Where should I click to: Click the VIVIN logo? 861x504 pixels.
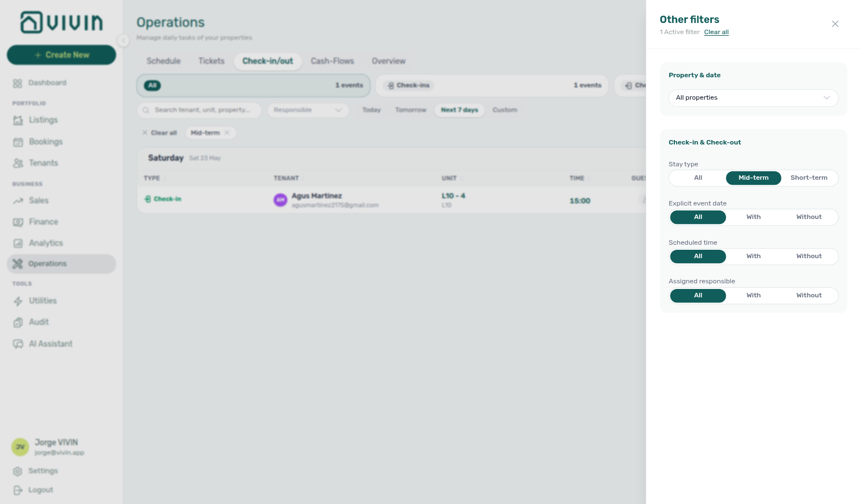click(x=62, y=22)
